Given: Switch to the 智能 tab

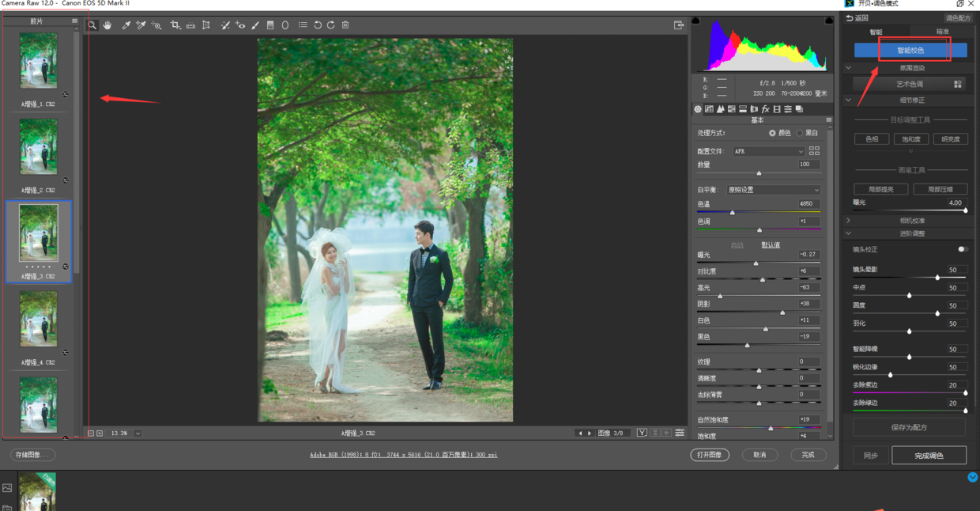Looking at the screenshot, I should pyautogui.click(x=876, y=32).
